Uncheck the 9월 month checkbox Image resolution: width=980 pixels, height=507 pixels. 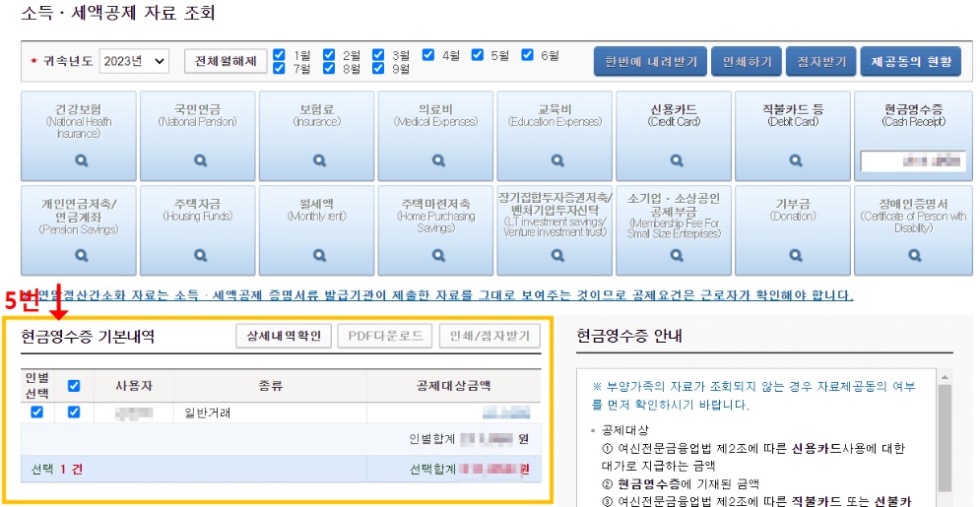pos(378,68)
